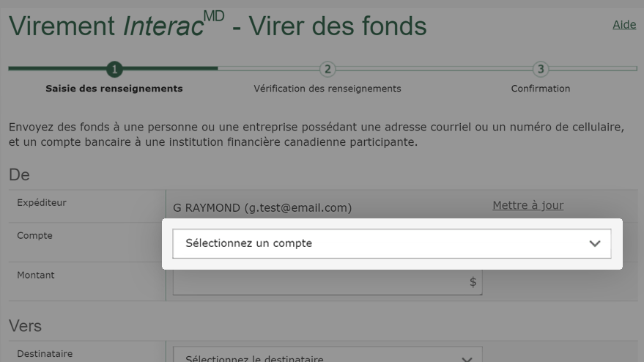This screenshot has height=362, width=644.
Task: Open the Aide help link
Action: point(624,25)
